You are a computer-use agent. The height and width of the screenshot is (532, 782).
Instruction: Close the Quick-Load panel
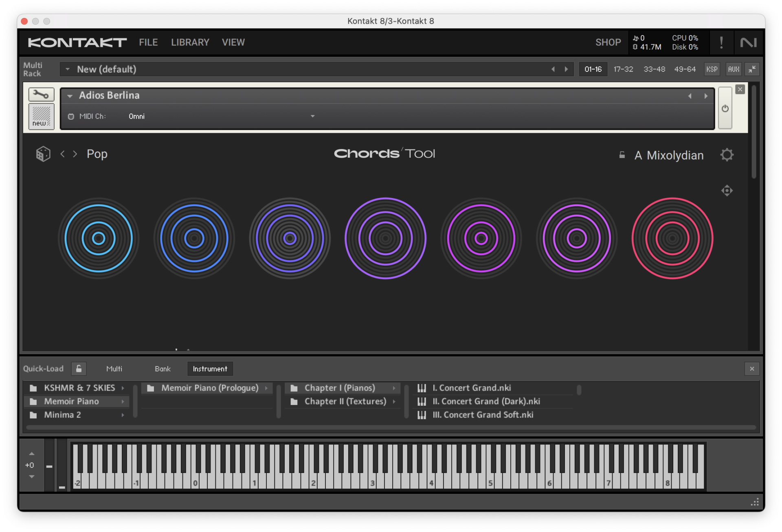pos(752,369)
